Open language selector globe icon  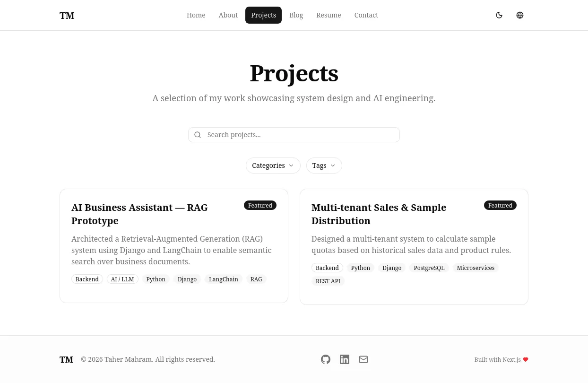520,15
